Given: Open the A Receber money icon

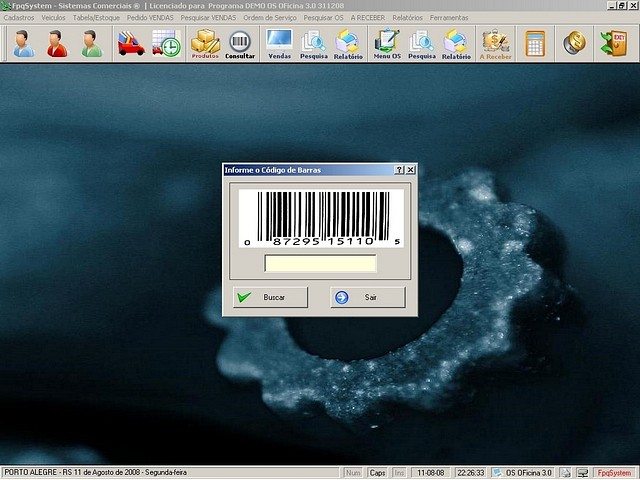Looking at the screenshot, I should tap(496, 45).
